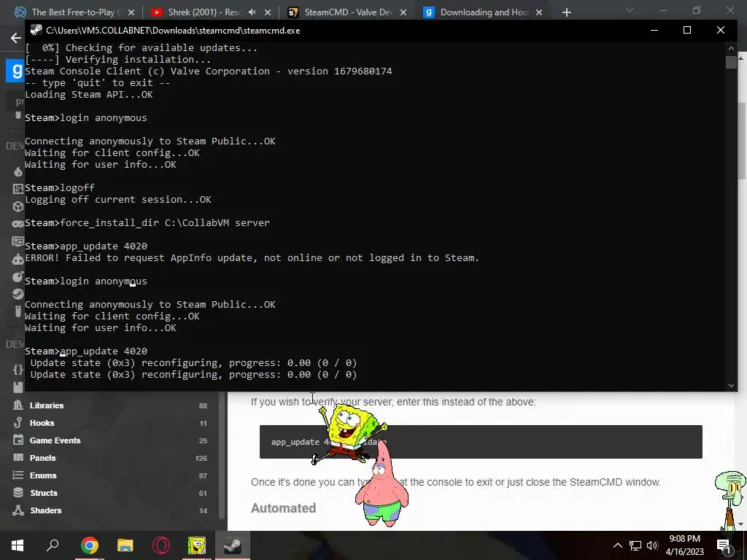Open the browser tab search chevron

[630, 10]
